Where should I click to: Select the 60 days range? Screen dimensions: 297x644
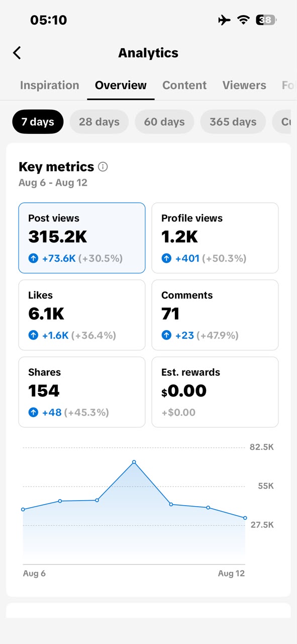(164, 122)
